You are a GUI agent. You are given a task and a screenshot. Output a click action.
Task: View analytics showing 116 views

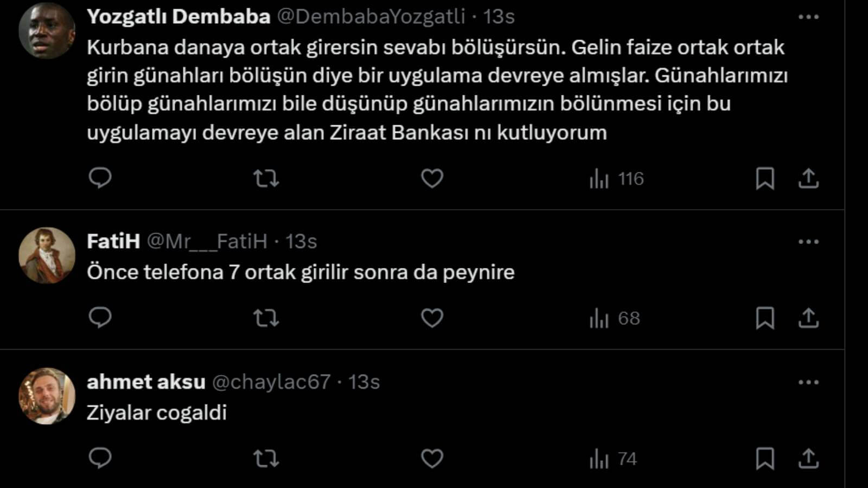[617, 178]
